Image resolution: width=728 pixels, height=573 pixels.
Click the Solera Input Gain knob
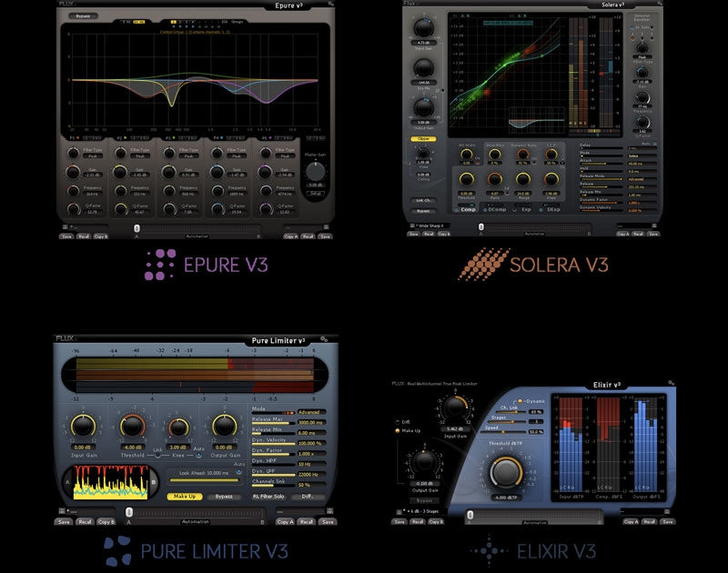(423, 28)
